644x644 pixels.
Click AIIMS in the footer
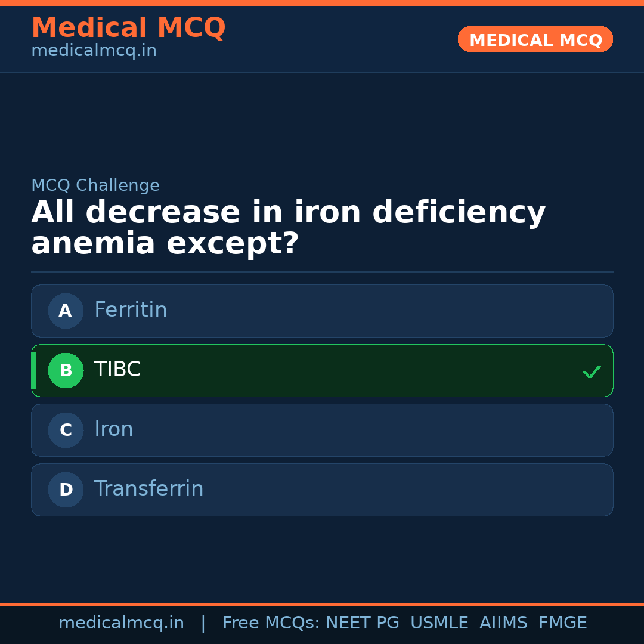(x=503, y=623)
